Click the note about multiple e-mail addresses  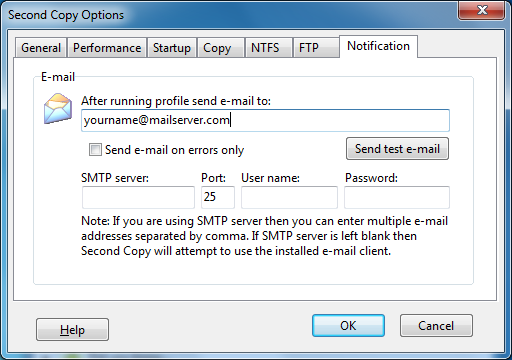[x=265, y=236]
